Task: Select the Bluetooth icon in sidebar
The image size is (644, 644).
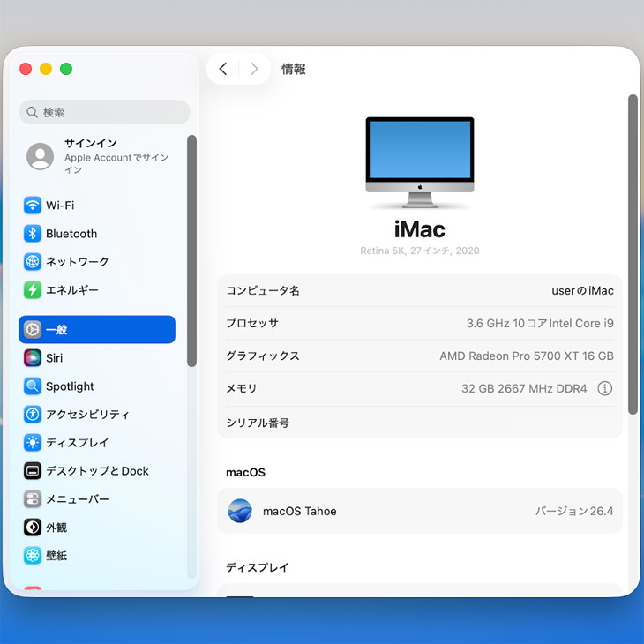Action: [33, 234]
